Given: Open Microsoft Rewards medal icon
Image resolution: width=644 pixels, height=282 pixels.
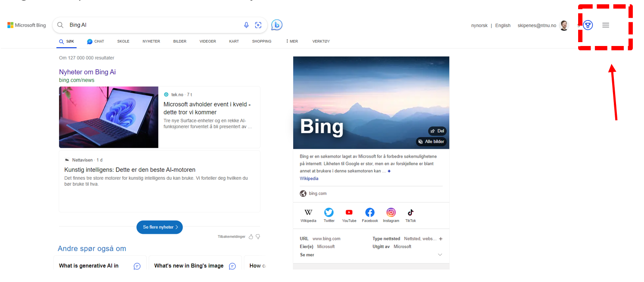Looking at the screenshot, I should click(x=588, y=25).
